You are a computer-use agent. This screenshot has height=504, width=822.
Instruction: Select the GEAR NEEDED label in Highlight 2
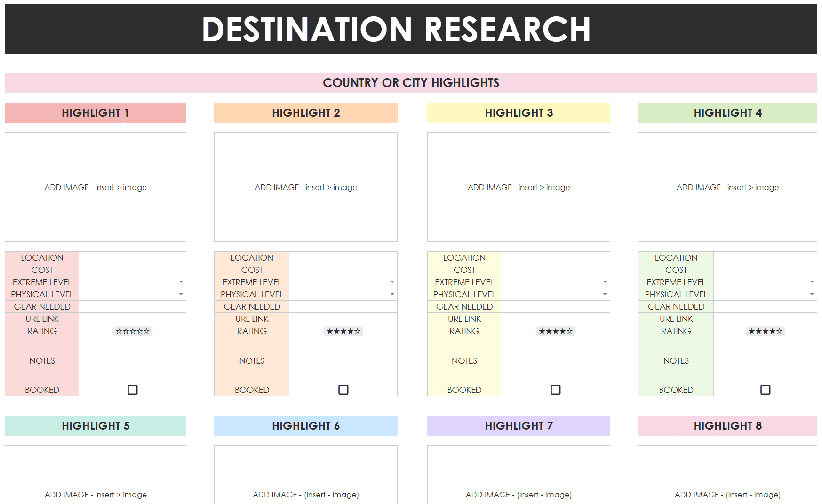252,306
